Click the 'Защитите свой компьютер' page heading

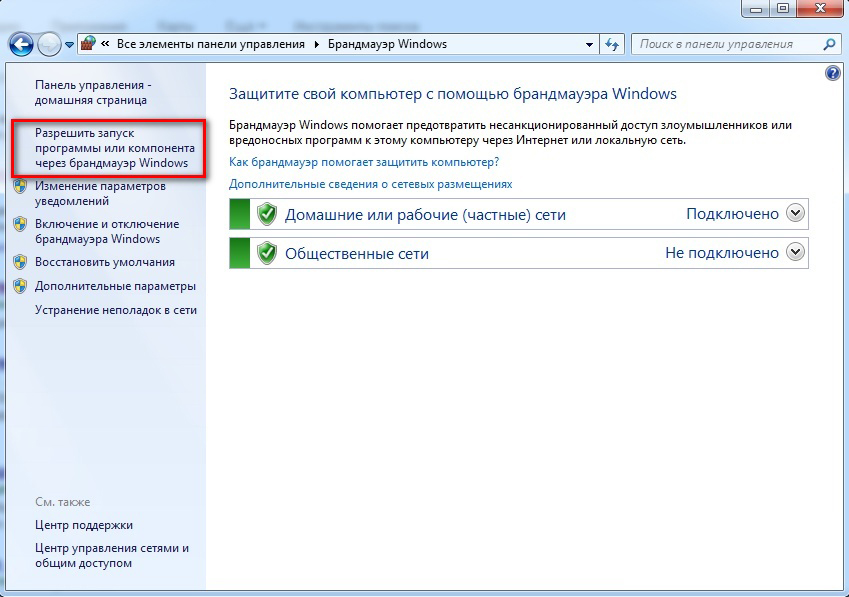pos(453,94)
